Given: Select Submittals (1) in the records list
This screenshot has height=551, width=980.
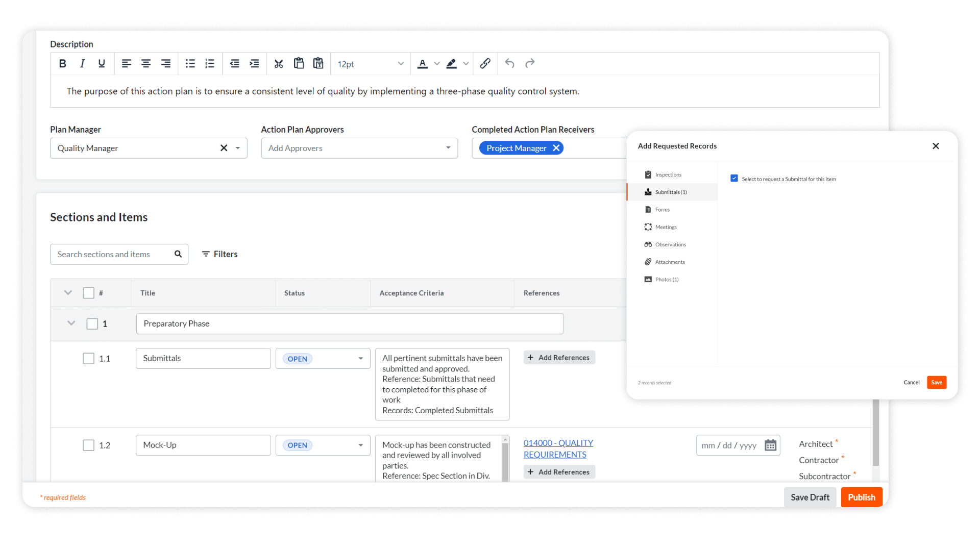Looking at the screenshot, I should click(672, 192).
